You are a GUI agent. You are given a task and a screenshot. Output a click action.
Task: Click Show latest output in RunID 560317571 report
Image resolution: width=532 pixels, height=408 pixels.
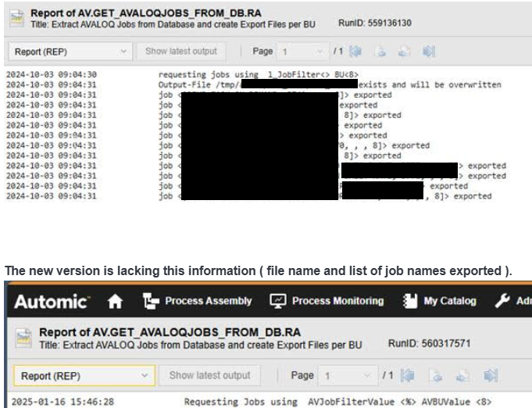tap(209, 375)
